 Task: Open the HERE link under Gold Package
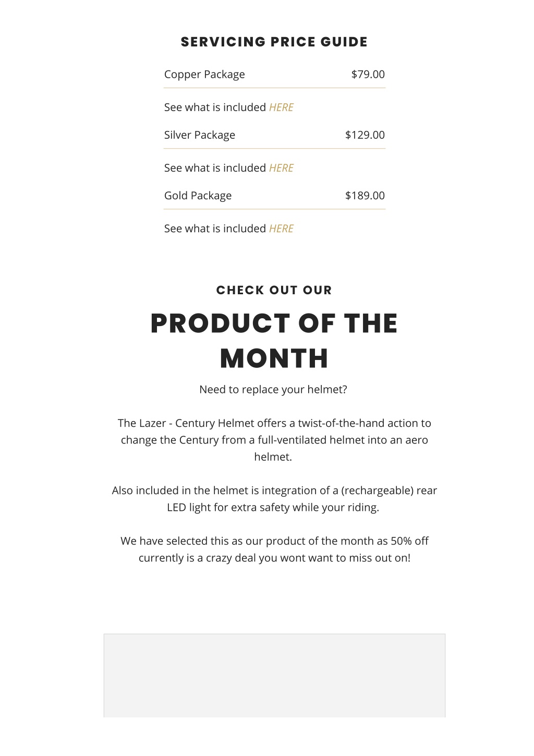pyautogui.click(x=281, y=229)
